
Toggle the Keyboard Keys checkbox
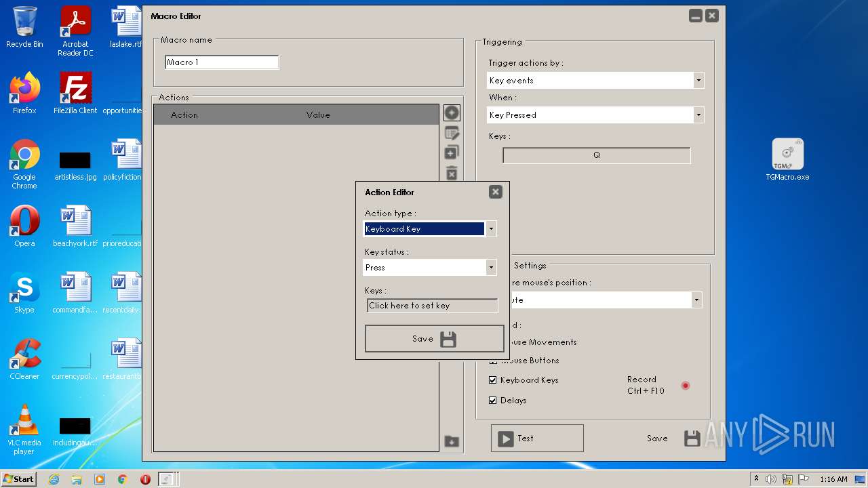coord(493,380)
